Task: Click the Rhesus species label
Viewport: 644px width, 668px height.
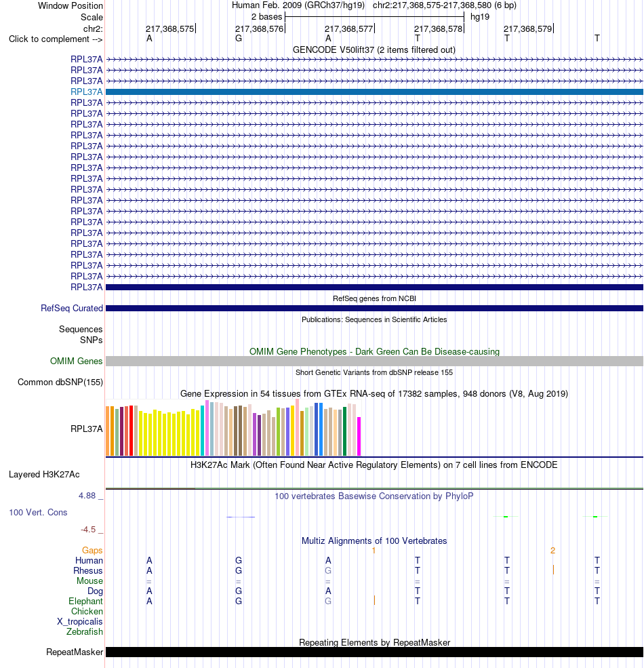Action: 87,570
